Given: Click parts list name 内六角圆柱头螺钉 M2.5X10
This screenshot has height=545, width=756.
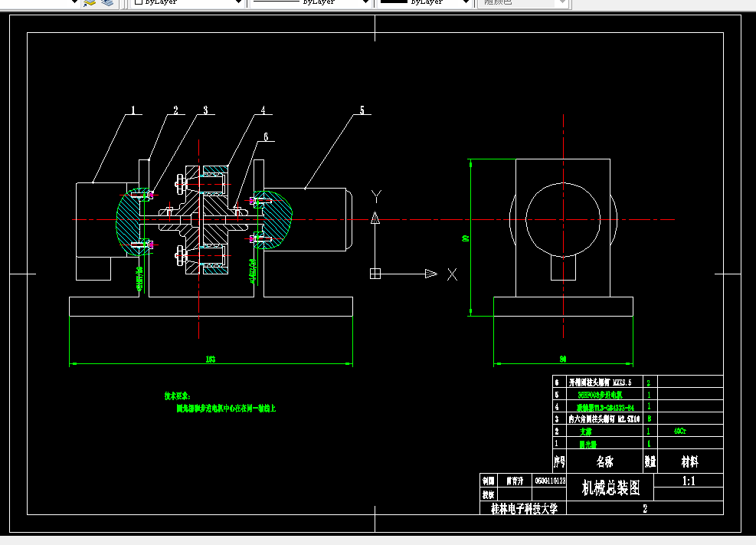Looking at the screenshot, I should click(x=604, y=419).
